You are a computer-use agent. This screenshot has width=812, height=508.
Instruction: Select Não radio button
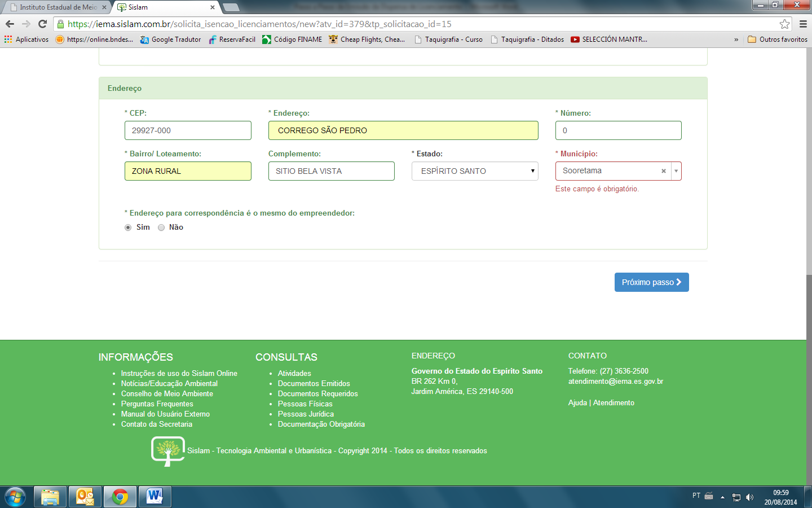161,227
